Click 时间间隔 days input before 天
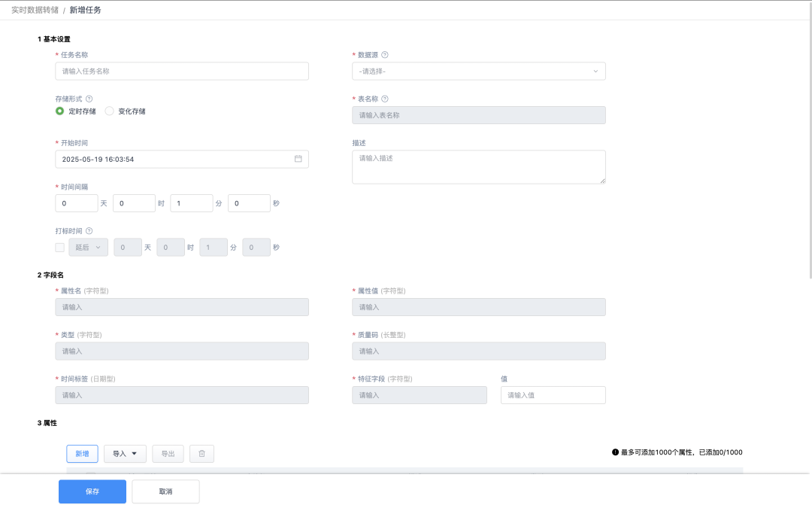812x508 pixels. (77, 203)
